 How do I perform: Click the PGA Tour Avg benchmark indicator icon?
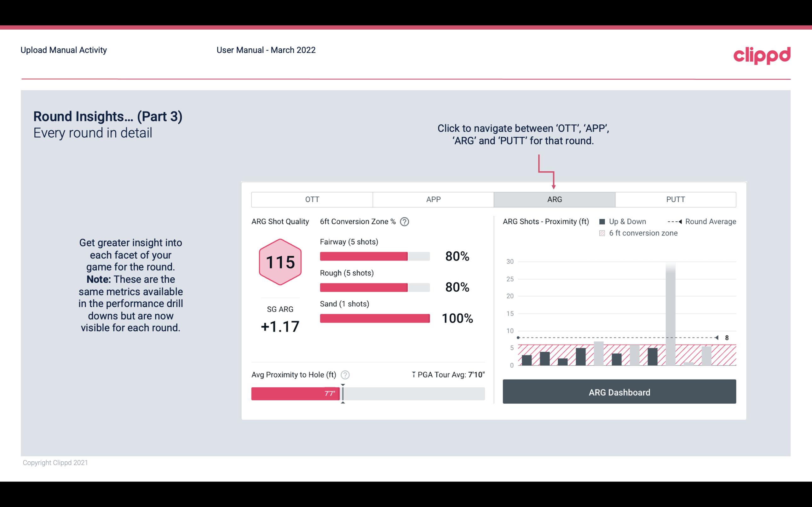(x=414, y=374)
